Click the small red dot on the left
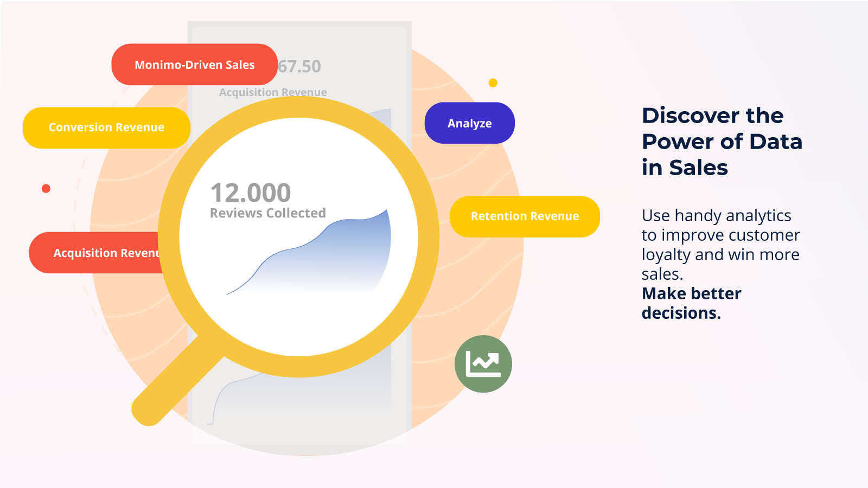868x488 pixels. click(46, 189)
